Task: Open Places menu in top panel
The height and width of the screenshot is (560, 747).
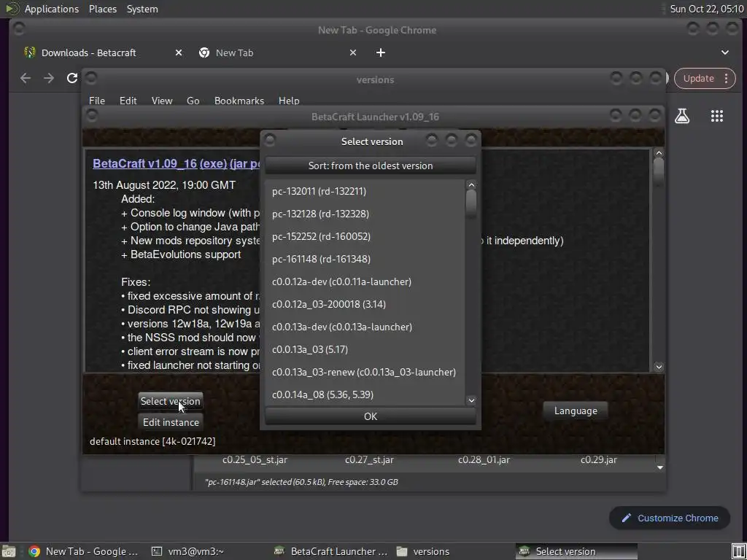Action: (103, 9)
